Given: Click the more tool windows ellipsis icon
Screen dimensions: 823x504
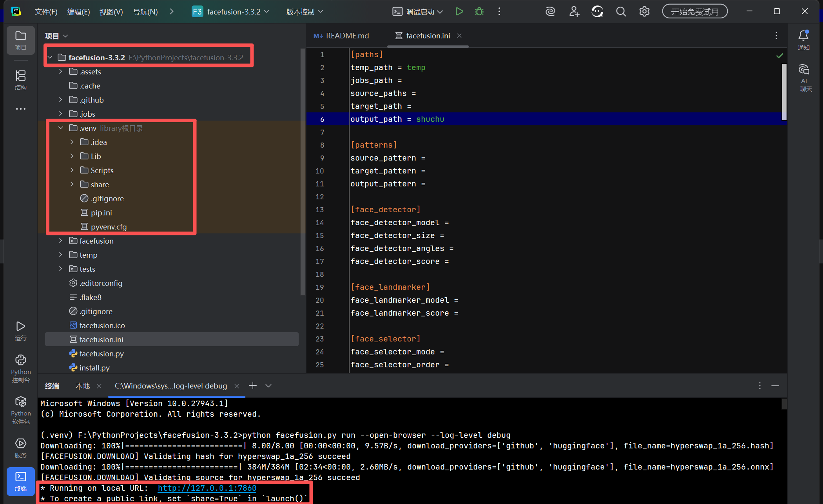Looking at the screenshot, I should click(20, 109).
